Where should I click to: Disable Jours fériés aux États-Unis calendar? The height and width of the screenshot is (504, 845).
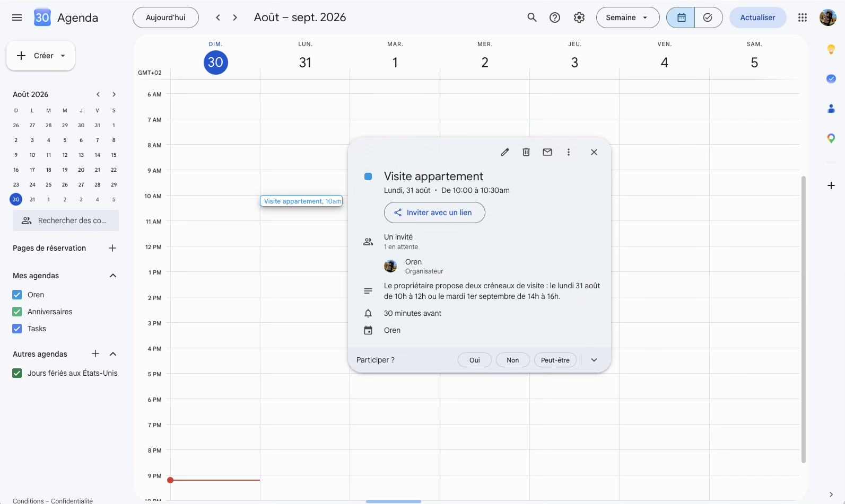coord(17,373)
